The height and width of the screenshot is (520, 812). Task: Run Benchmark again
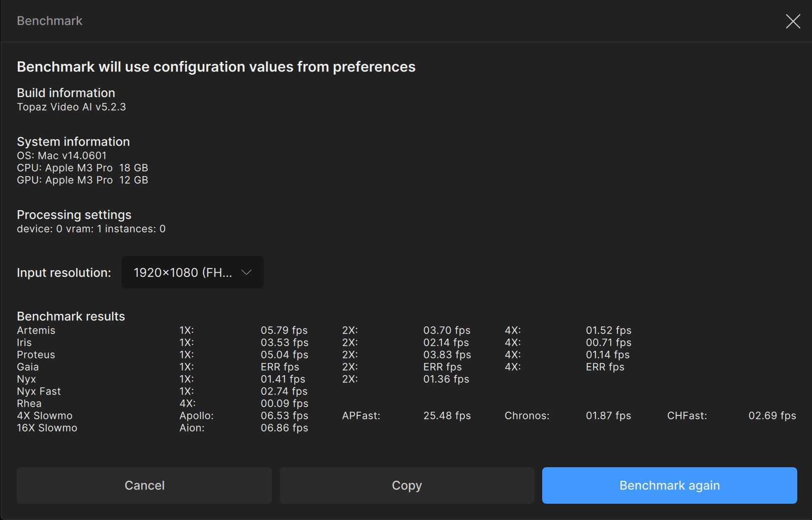[670, 485]
